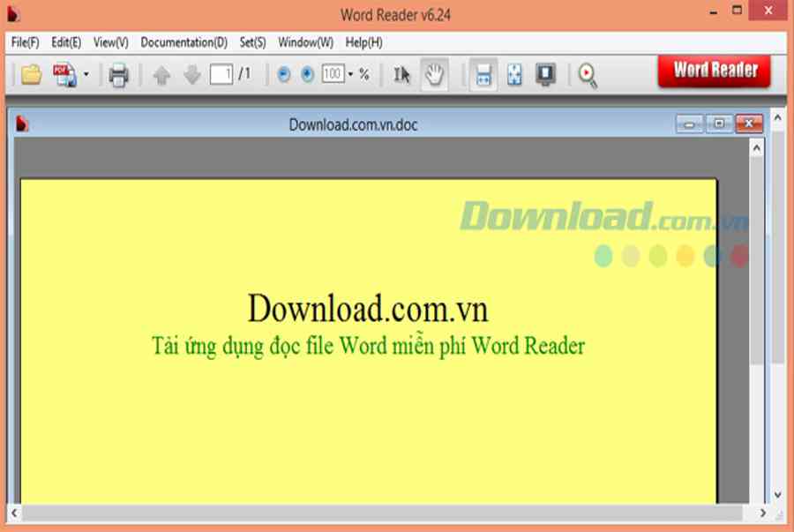Click the page number input box
794x532 pixels.
pos(221,75)
